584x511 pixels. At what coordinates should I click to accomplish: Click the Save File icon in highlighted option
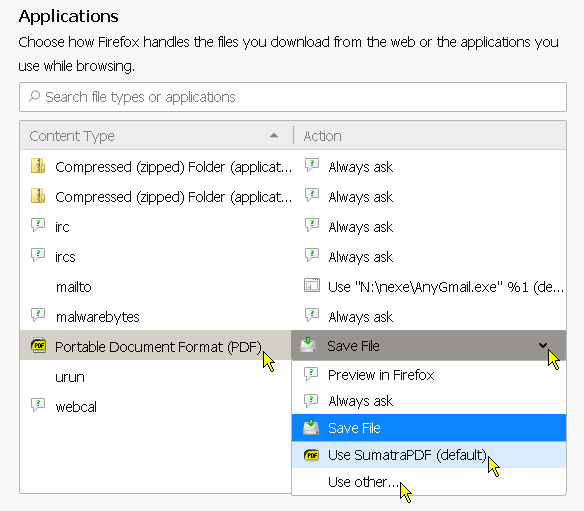(x=311, y=428)
